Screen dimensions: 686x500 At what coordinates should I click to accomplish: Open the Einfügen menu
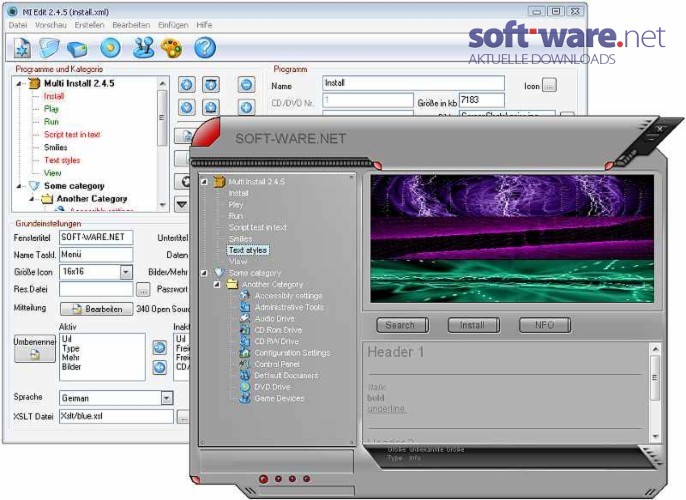pos(173,25)
